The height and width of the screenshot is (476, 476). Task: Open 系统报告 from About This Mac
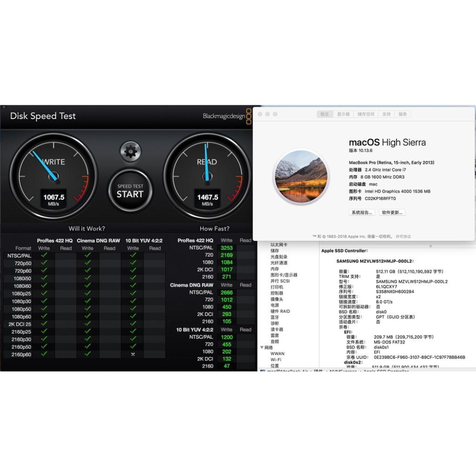click(362, 212)
